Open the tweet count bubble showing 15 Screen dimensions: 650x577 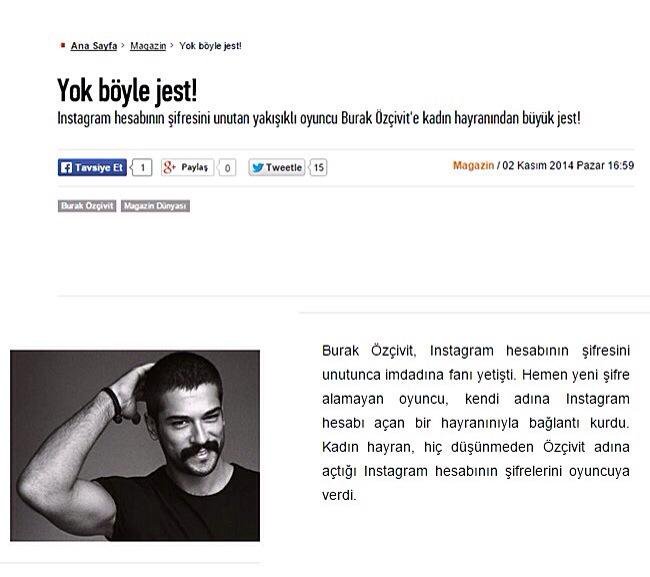318,167
